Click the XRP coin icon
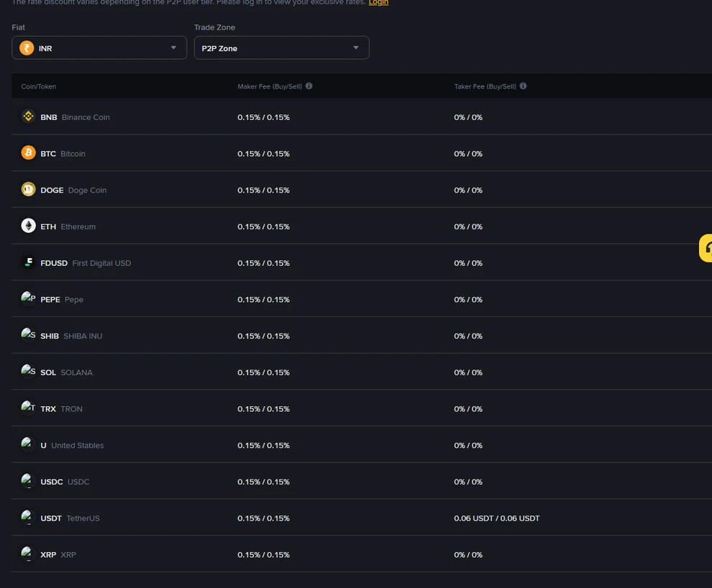 (28, 553)
